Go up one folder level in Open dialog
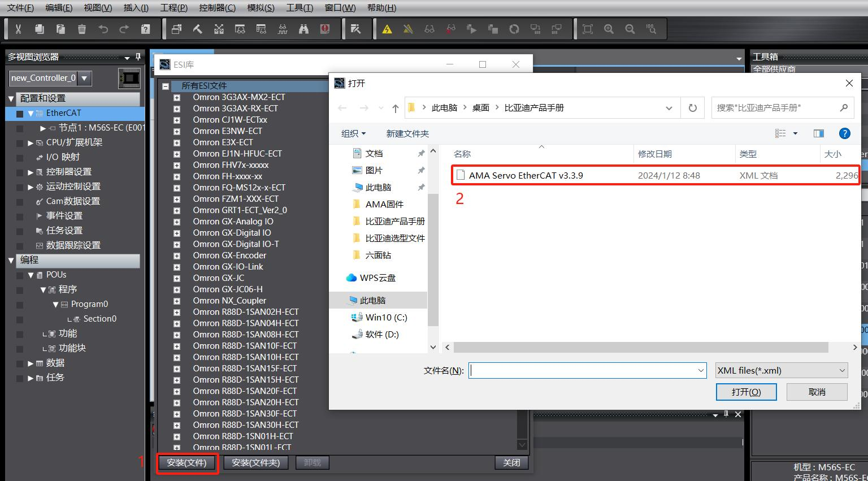This screenshot has width=868, height=481. tap(395, 108)
